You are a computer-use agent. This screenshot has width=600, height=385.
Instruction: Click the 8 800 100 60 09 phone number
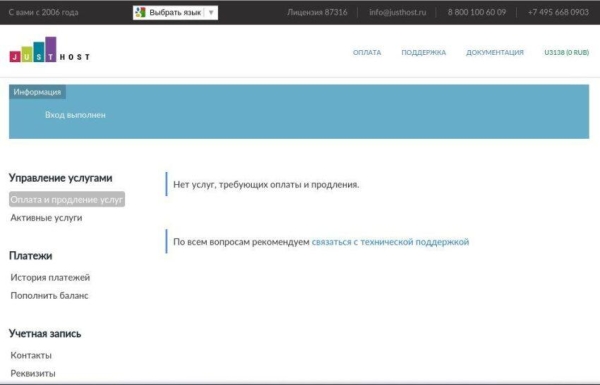tap(476, 12)
